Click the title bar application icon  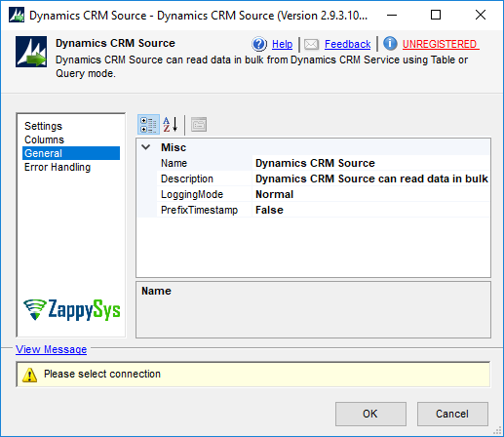coord(17,15)
